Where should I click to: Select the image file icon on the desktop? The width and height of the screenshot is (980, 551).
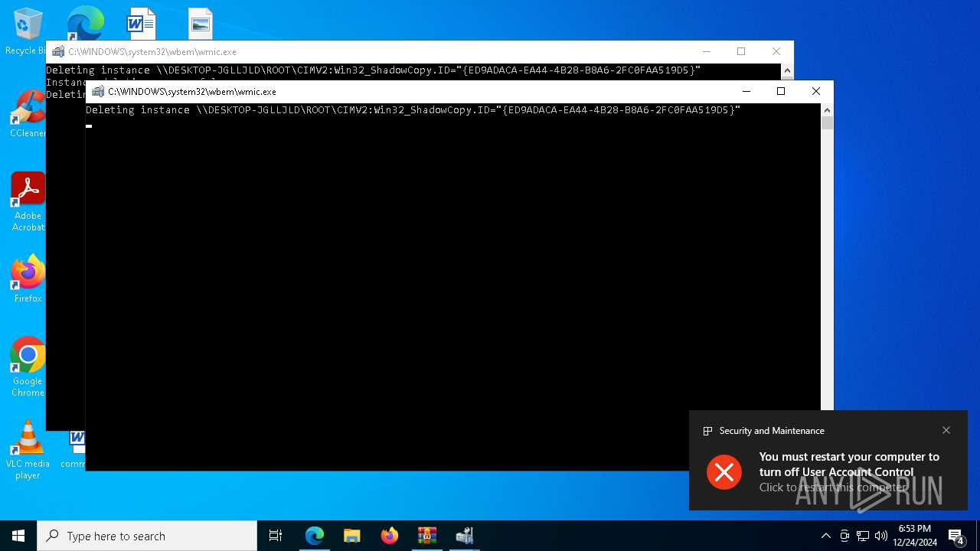tap(201, 23)
